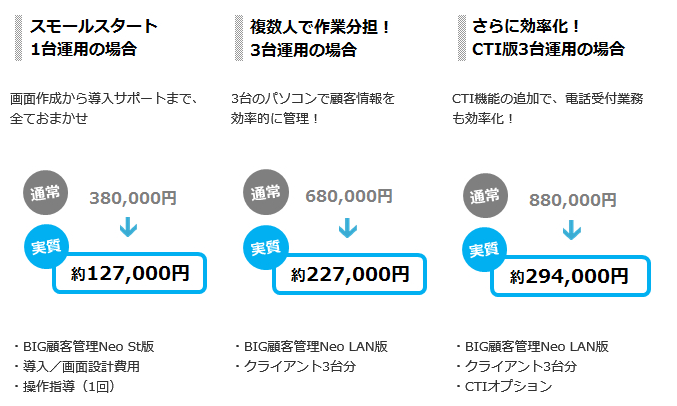This screenshot has height=406, width=677.
Task: Select the 複数人で作業分担！3台運用の場合 heading
Action: [320, 38]
